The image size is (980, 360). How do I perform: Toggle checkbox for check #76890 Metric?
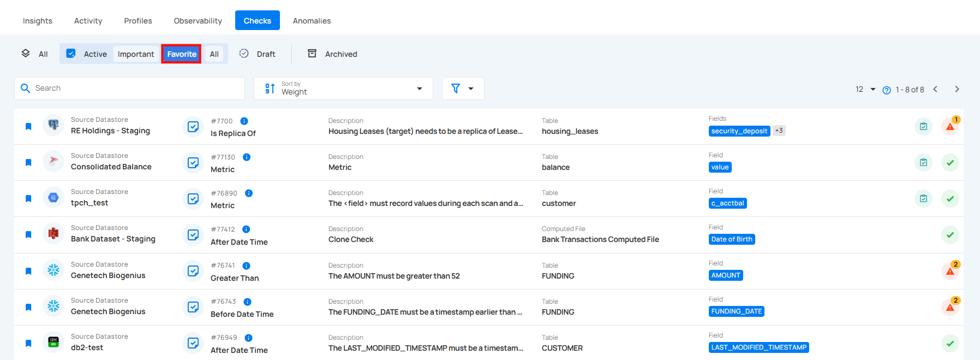pyautogui.click(x=193, y=199)
